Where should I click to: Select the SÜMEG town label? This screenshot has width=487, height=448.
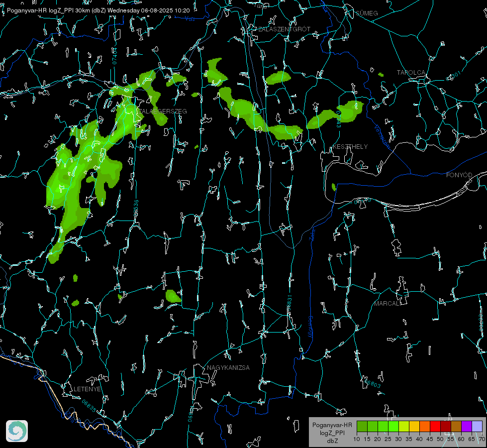tap(367, 13)
